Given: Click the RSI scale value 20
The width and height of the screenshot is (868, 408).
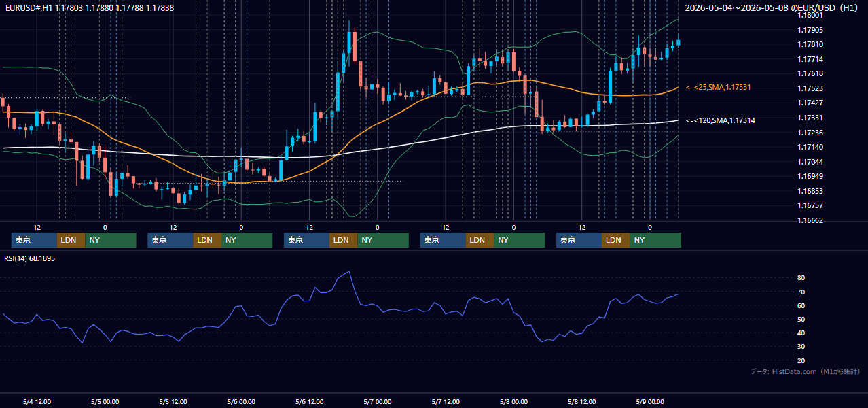Looking at the screenshot, I should click(801, 360).
